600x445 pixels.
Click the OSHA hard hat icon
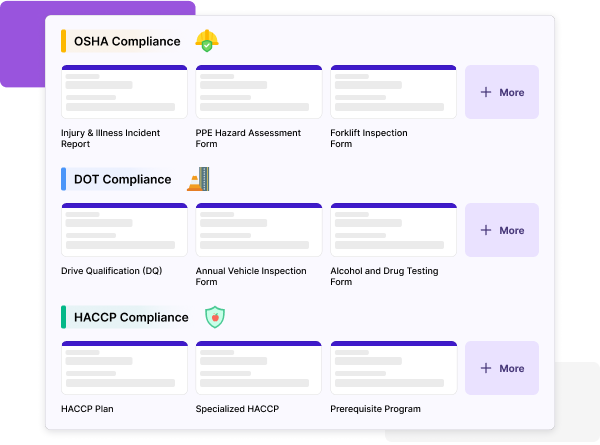click(207, 41)
